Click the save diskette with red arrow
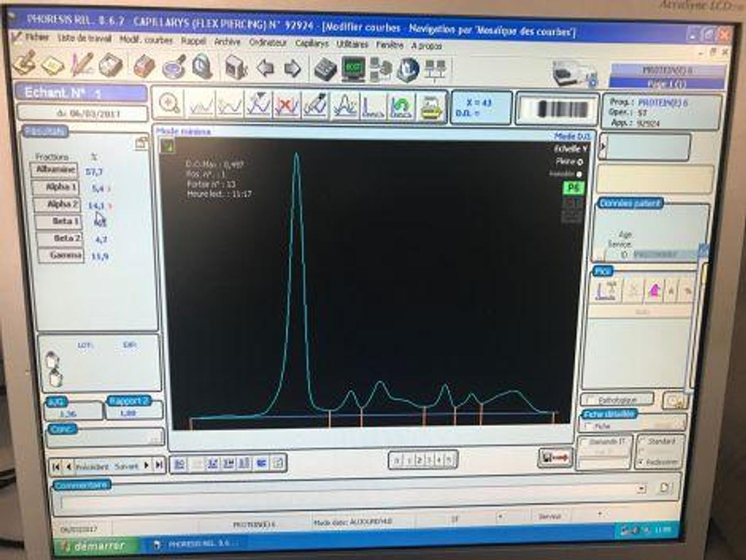This screenshot has width=746, height=560. (x=554, y=457)
